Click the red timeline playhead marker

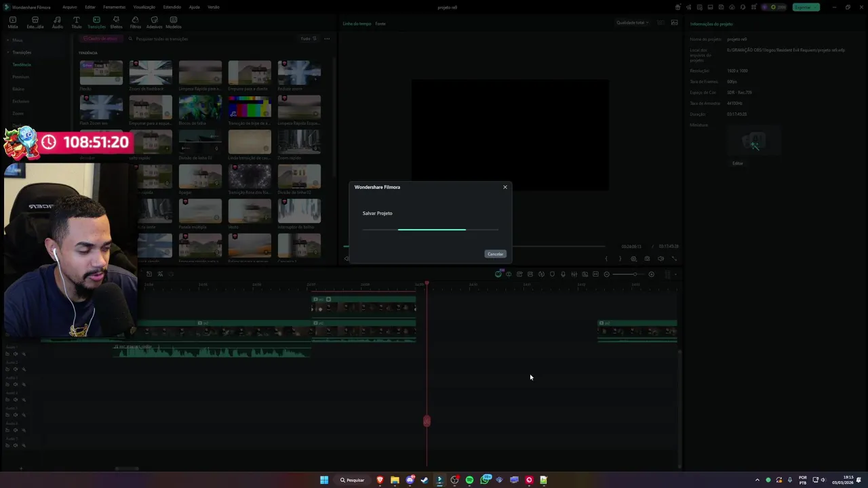point(427,283)
